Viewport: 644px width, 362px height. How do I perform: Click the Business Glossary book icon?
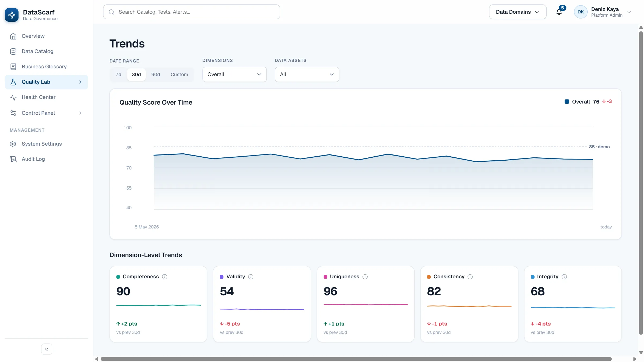click(13, 67)
